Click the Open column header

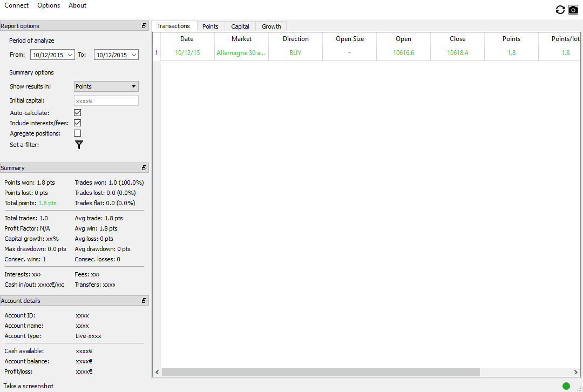coord(403,39)
